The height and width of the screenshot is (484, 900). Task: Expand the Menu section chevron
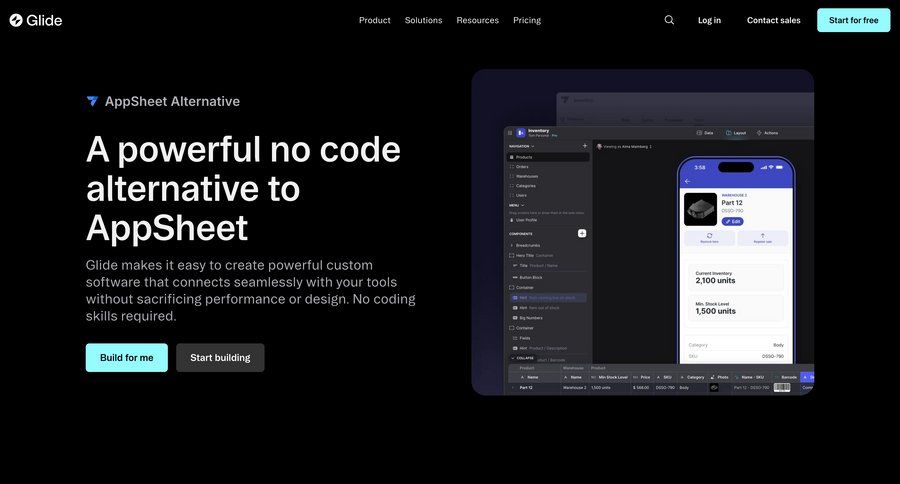521,205
